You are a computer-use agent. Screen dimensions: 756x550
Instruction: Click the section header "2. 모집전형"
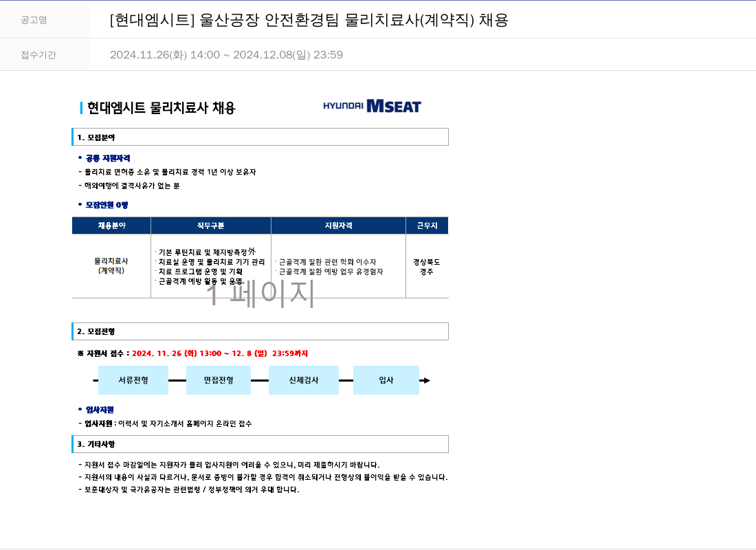[x=260, y=331]
